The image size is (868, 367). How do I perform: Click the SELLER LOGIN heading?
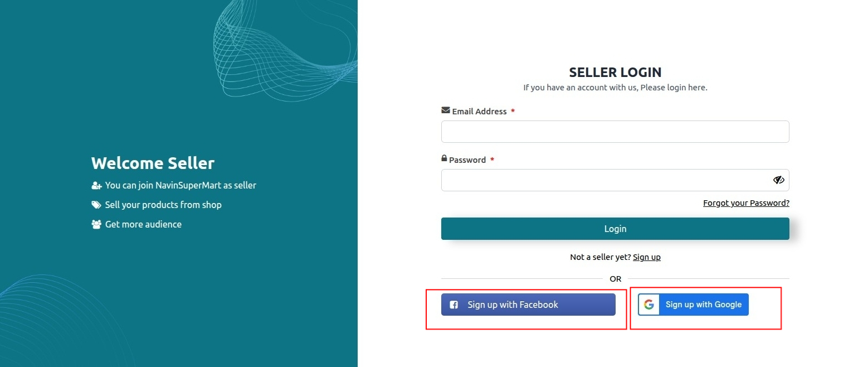pyautogui.click(x=615, y=73)
